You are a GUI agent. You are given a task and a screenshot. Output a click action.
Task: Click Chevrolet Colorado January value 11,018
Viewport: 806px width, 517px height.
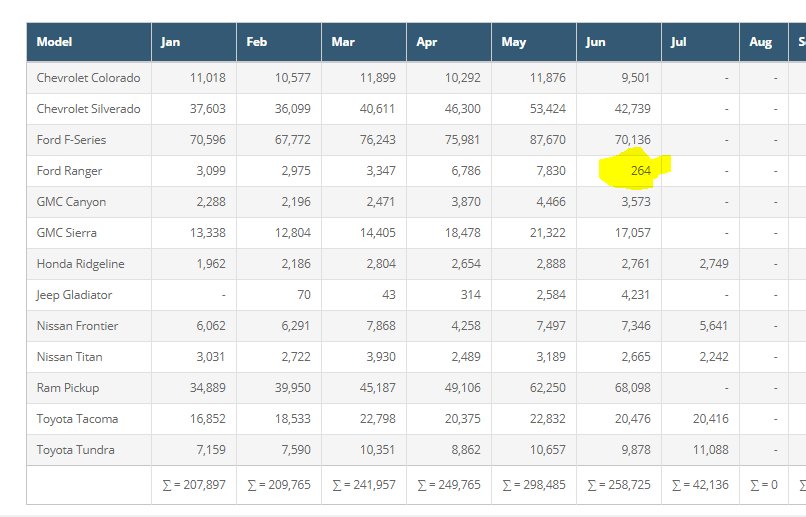coord(208,78)
